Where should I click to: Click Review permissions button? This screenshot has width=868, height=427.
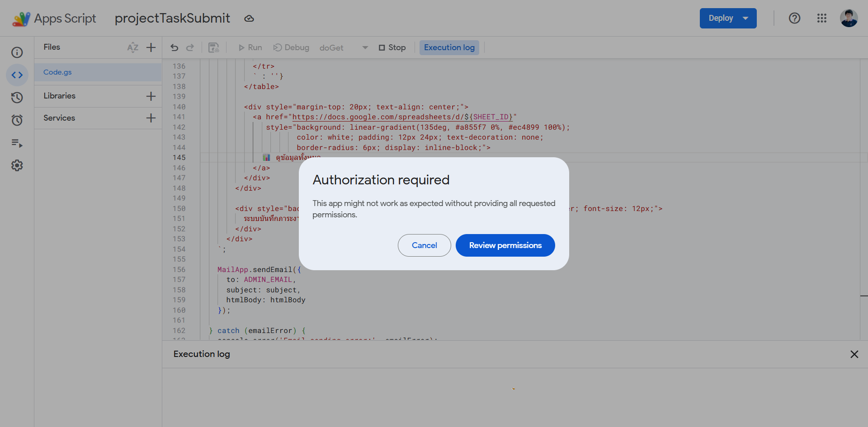point(505,245)
